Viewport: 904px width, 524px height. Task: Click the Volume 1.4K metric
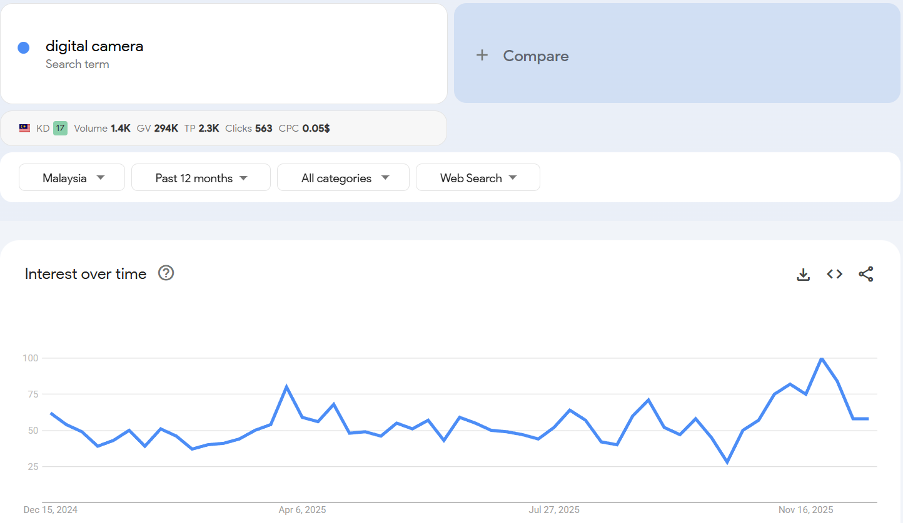[102, 128]
